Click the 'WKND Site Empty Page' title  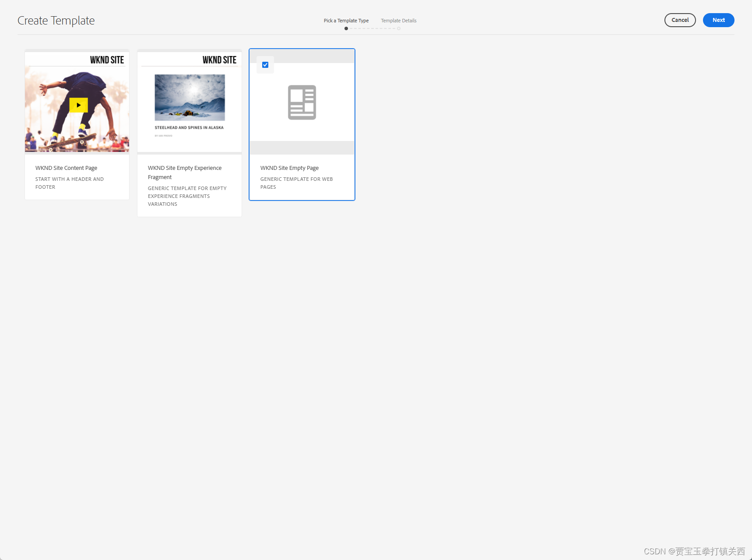point(289,168)
